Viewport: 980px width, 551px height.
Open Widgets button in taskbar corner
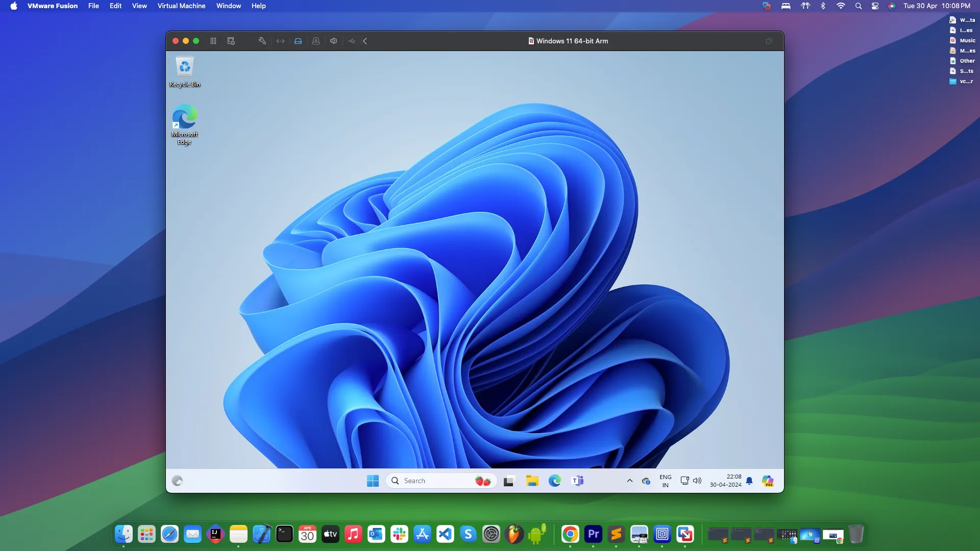point(177,481)
